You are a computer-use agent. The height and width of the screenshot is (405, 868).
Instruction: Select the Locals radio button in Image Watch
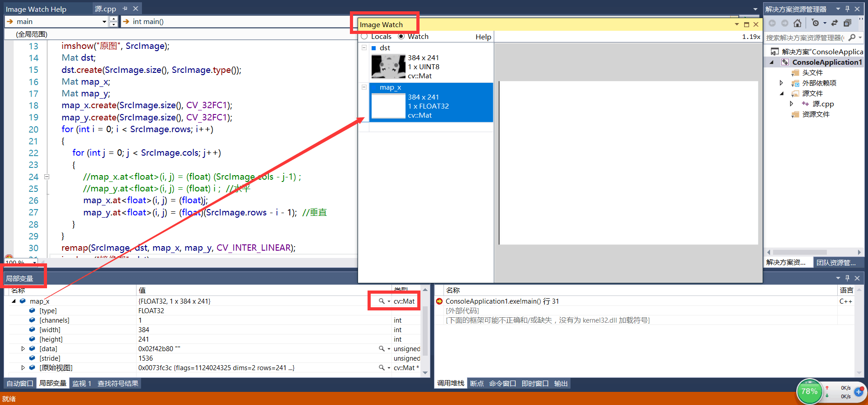364,37
